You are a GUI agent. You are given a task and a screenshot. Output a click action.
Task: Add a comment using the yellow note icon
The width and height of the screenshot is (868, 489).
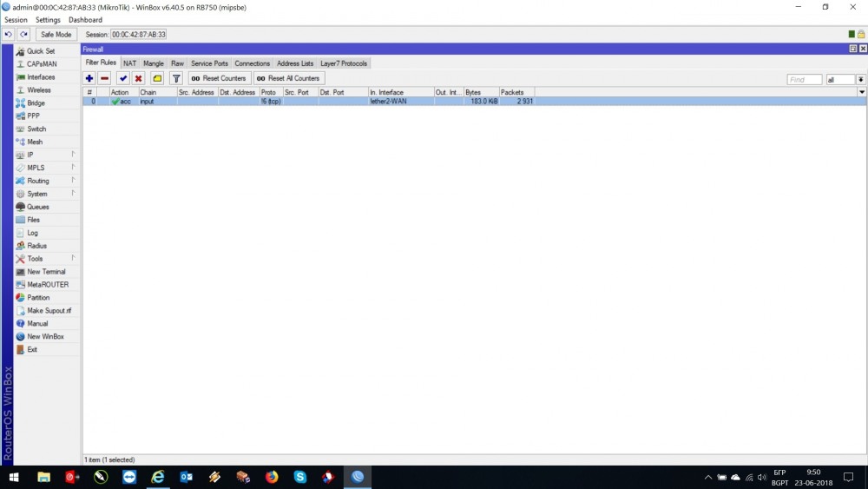tap(157, 78)
